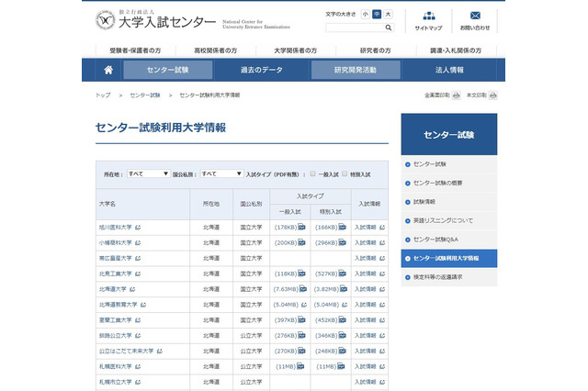Viewport: 588px width, 391px height.
Task: Set text size to 小
Action: point(366,15)
